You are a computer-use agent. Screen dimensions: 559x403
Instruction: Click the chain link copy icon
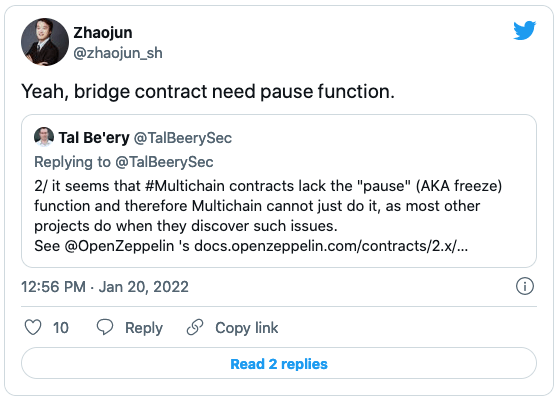(195, 327)
